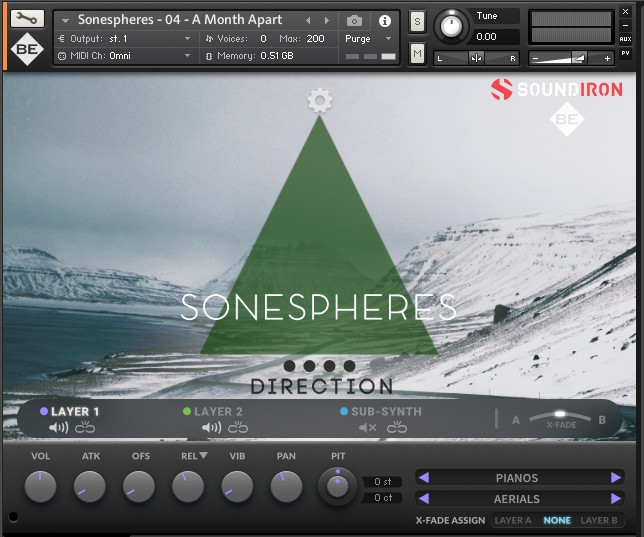Click the pan center icon in header
This screenshot has width=644, height=537.
(x=476, y=58)
